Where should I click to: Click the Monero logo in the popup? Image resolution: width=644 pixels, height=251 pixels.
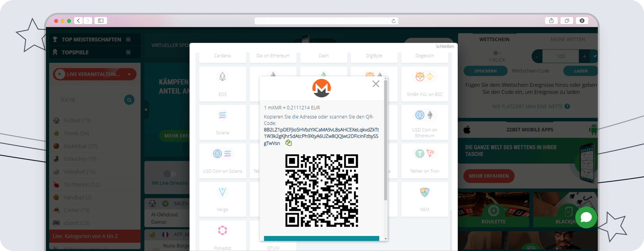tap(321, 88)
